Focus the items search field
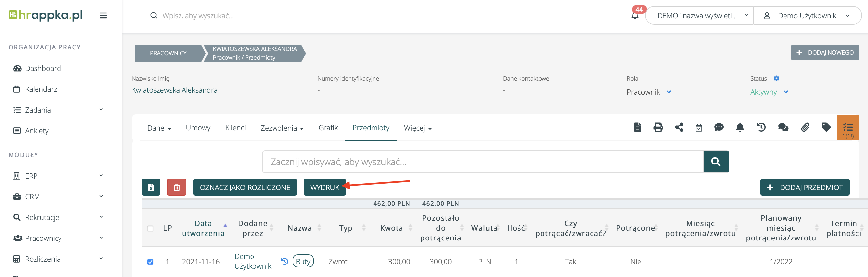 coord(482,162)
